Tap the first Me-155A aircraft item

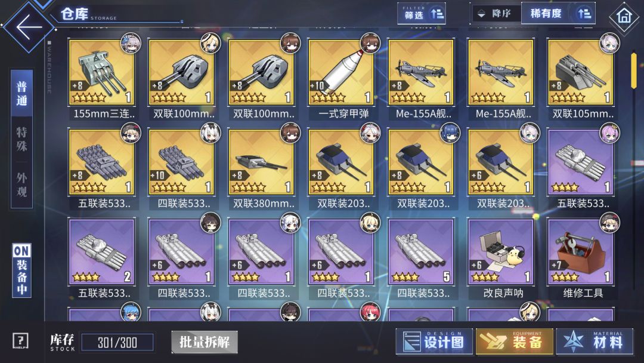422,77
